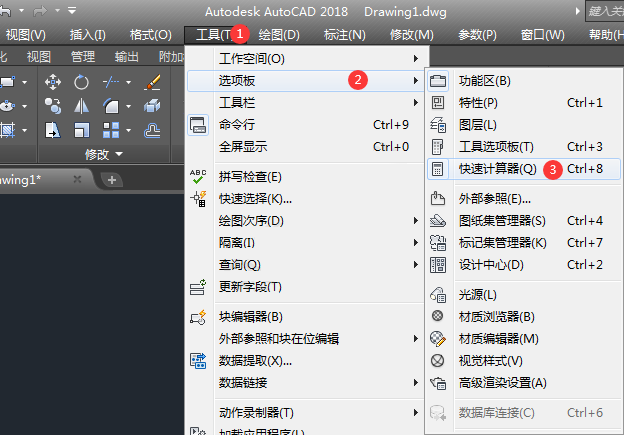This screenshot has height=435, width=624.
Task: Close the Drawing1 file tab
Action: point(77,179)
